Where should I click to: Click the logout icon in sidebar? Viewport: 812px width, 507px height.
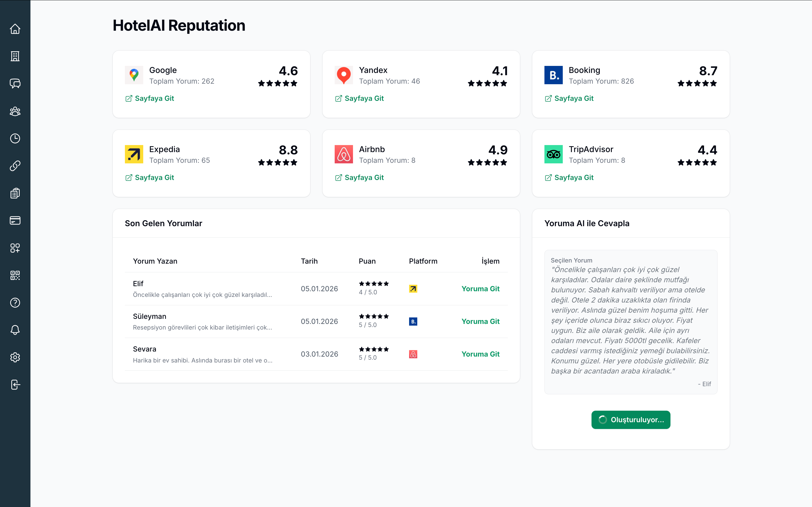15,384
